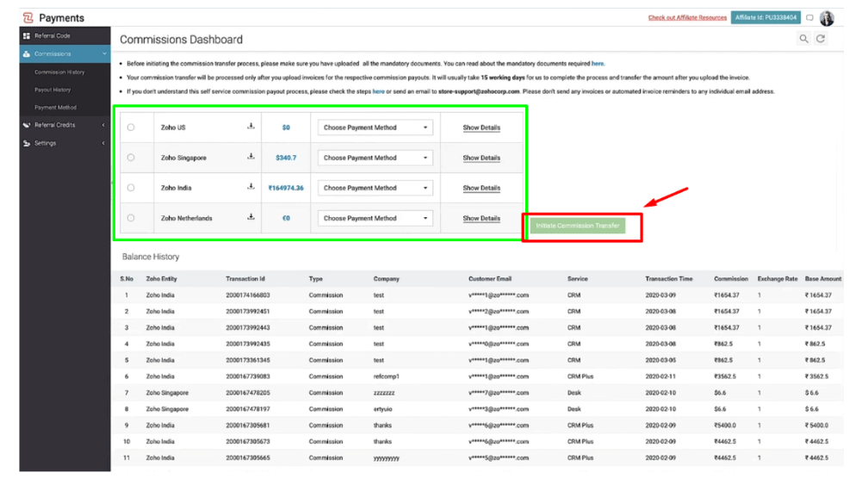Click the Transaction Id column header

tap(245, 279)
